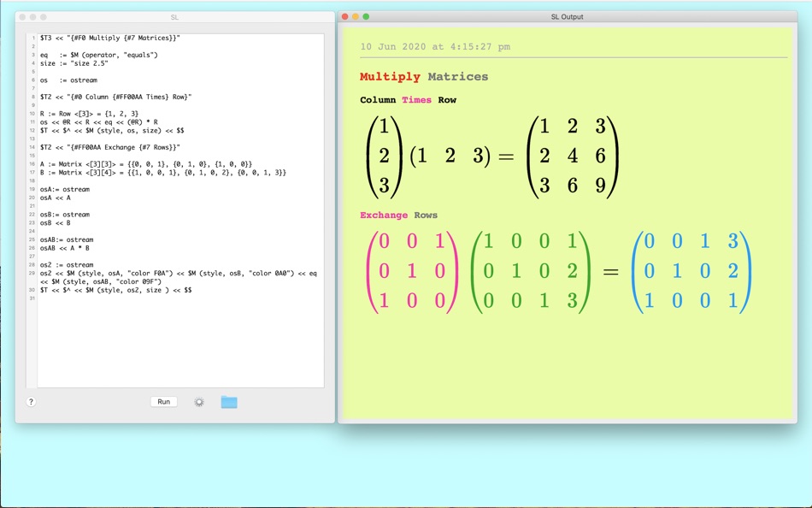Screen dimensions: 812x508
Task: Click code line 'osA << A'
Action: pos(56,198)
